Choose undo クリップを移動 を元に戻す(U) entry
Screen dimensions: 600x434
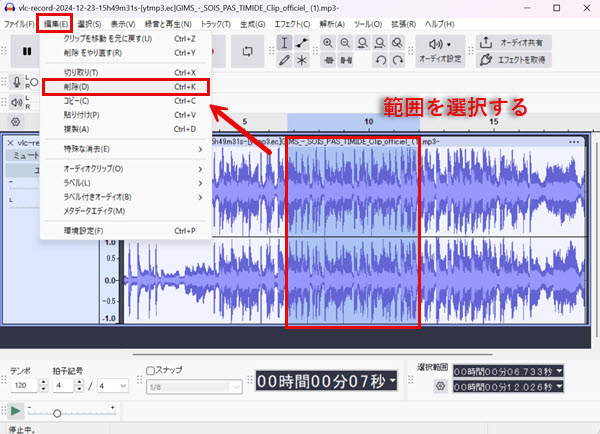pyautogui.click(x=126, y=39)
